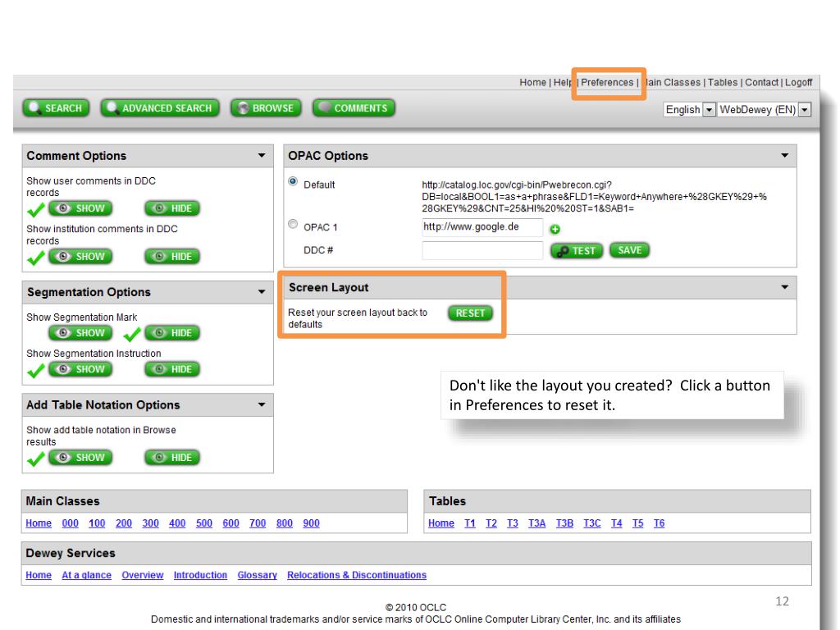Open main class 600

click(x=231, y=523)
